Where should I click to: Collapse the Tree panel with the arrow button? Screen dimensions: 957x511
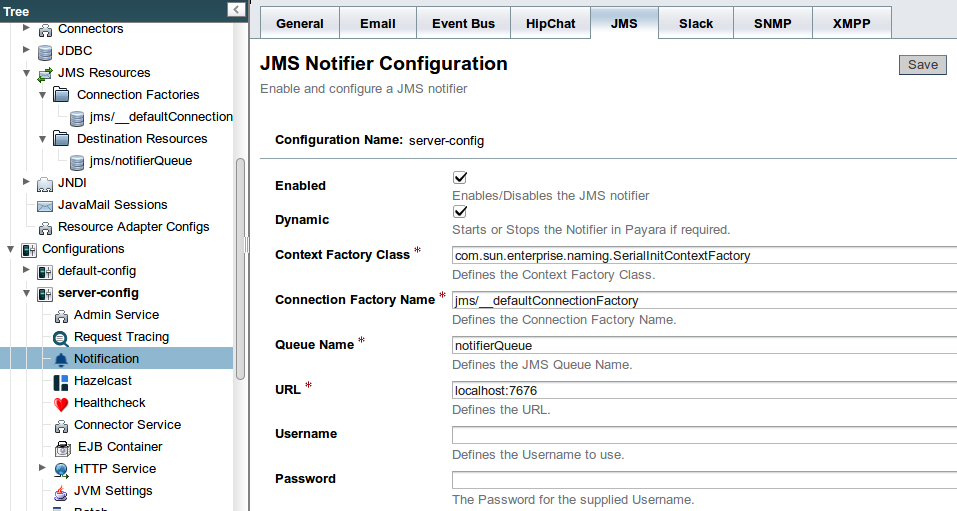pos(236,9)
